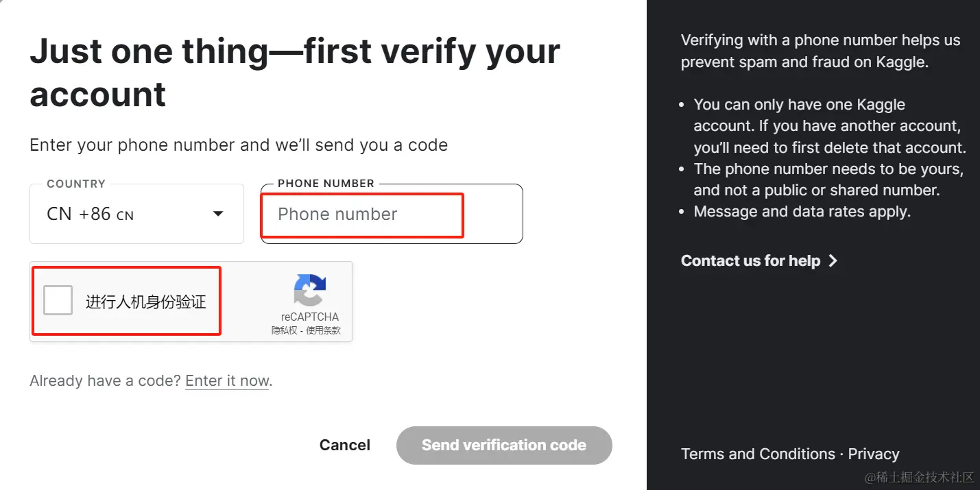980x490 pixels.
Task: Click the 进行人机身份验证 checkbox label
Action: pos(145,302)
